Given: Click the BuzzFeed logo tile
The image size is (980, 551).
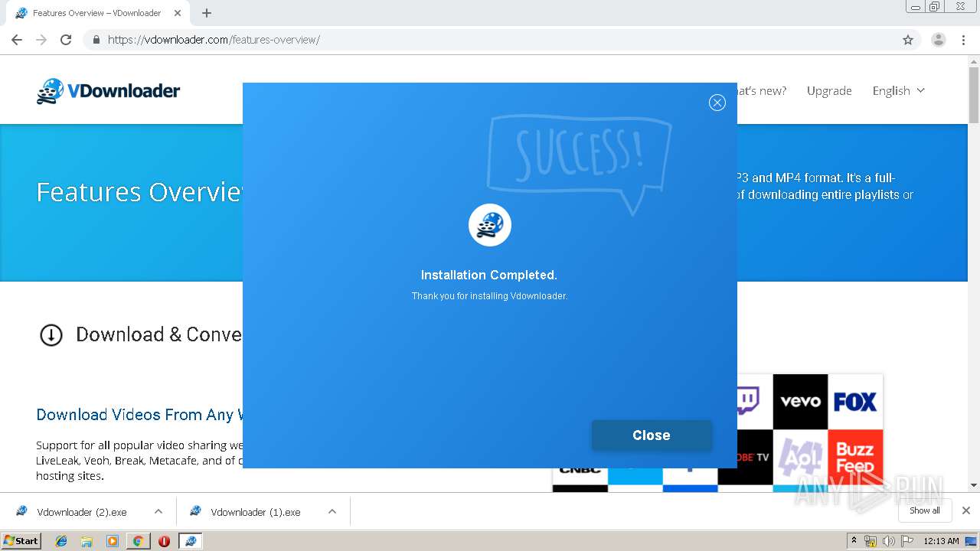Looking at the screenshot, I should coord(855,456).
